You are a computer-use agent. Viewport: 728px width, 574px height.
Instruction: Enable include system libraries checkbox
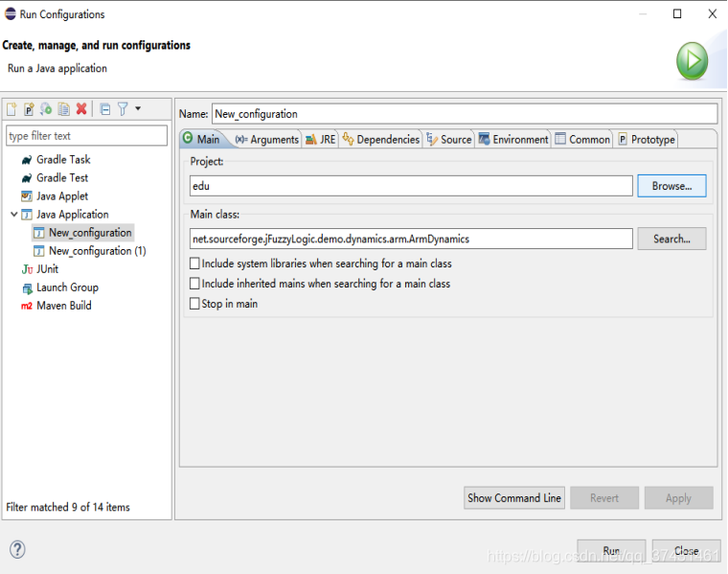coord(194,264)
